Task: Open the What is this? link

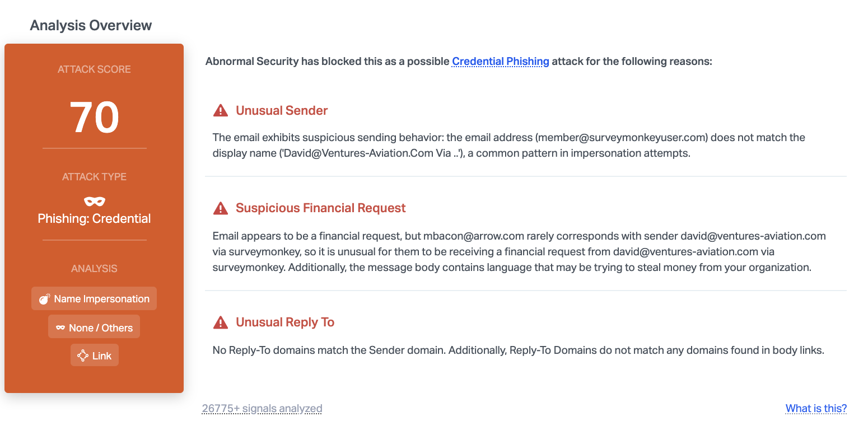Action: tap(816, 408)
